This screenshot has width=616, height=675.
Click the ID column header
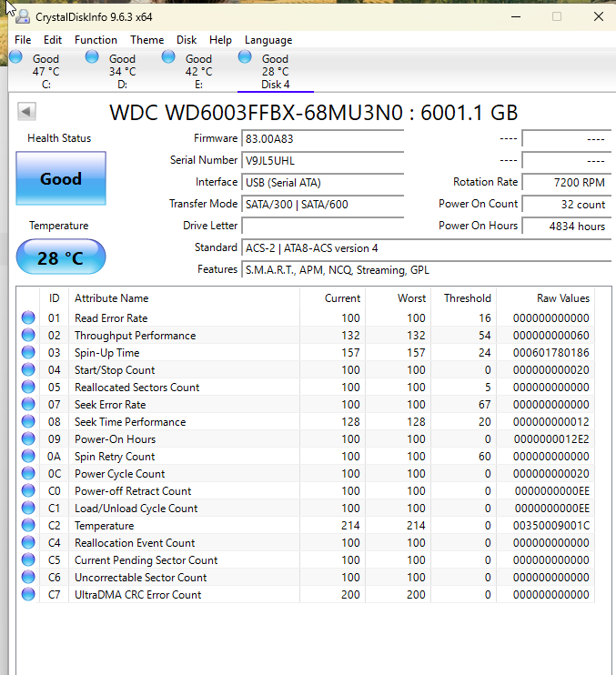[54, 298]
